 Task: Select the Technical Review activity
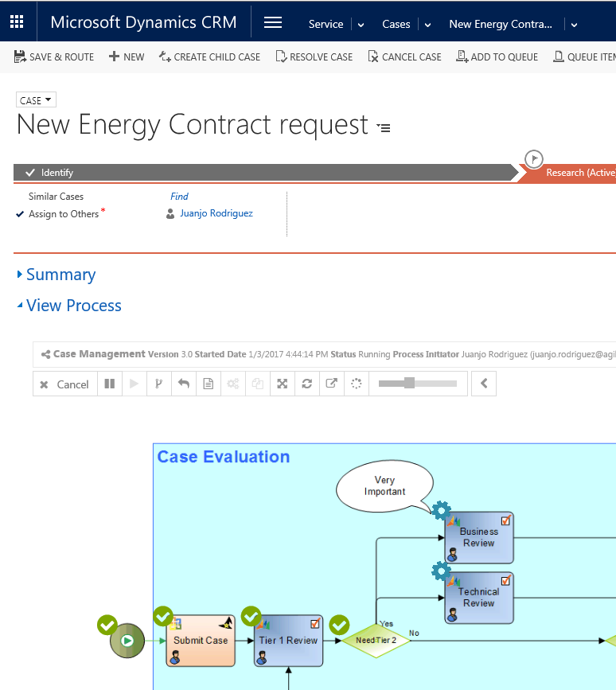[479, 598]
